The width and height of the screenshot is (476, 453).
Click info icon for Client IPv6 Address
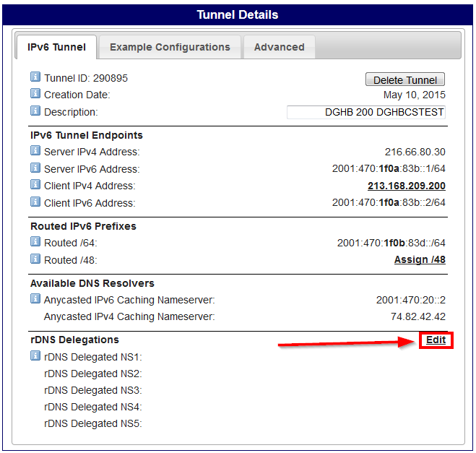tap(35, 202)
